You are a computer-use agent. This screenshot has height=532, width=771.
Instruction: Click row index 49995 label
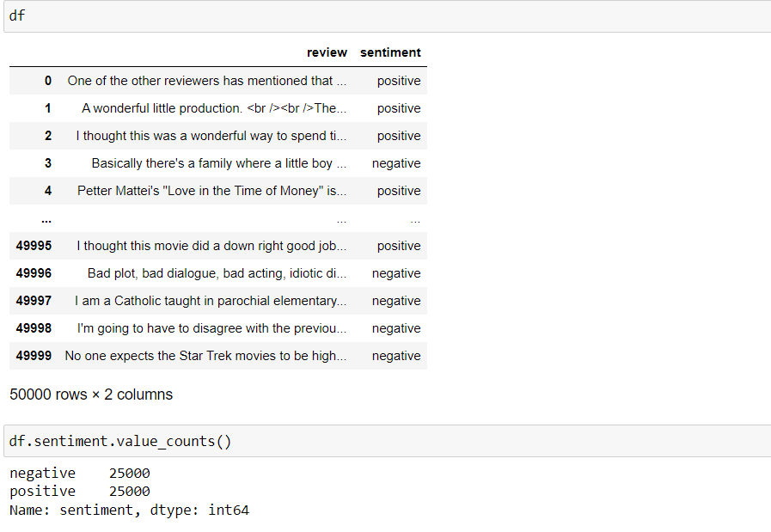tap(34, 246)
